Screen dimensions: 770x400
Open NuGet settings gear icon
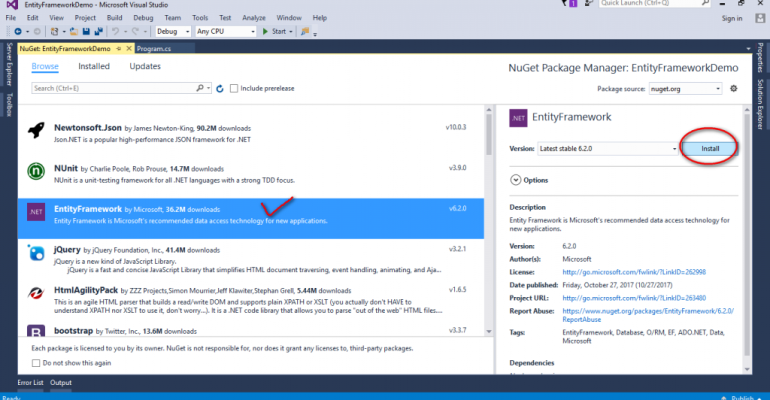click(734, 88)
